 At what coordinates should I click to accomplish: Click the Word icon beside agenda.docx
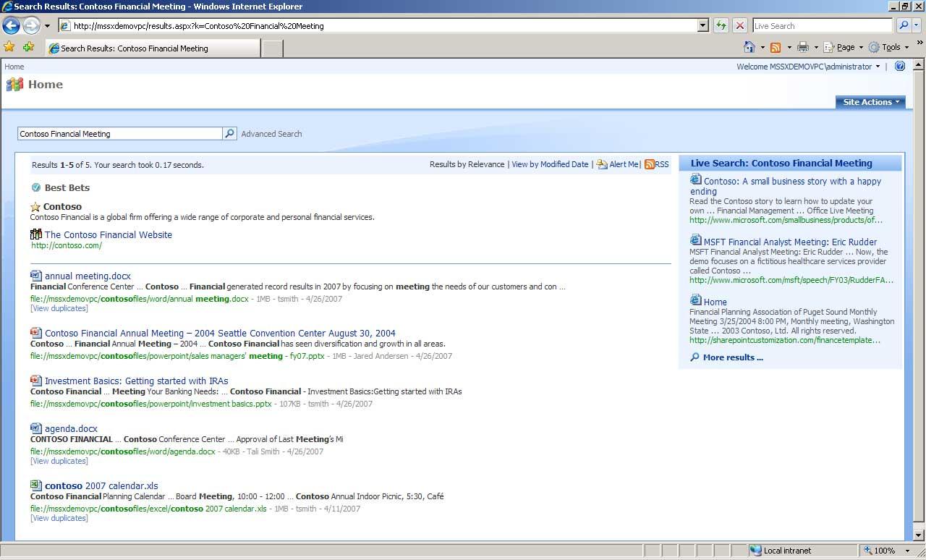(x=36, y=428)
